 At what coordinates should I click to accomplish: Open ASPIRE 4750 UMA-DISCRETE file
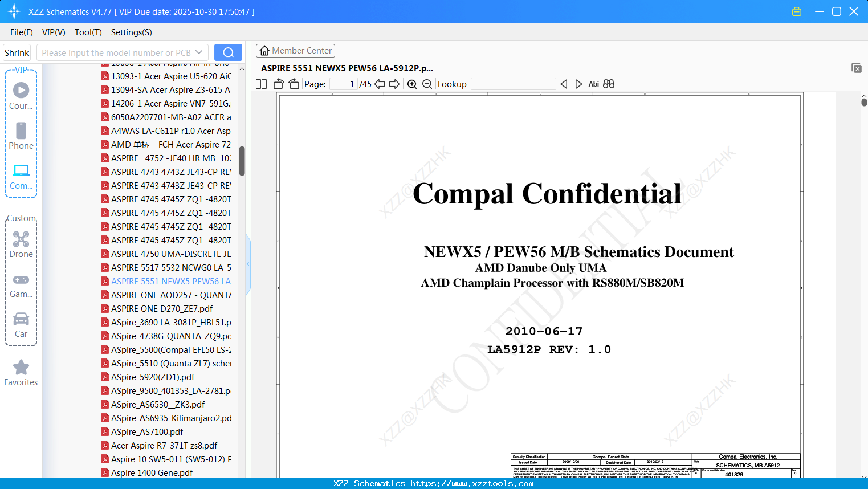point(171,254)
